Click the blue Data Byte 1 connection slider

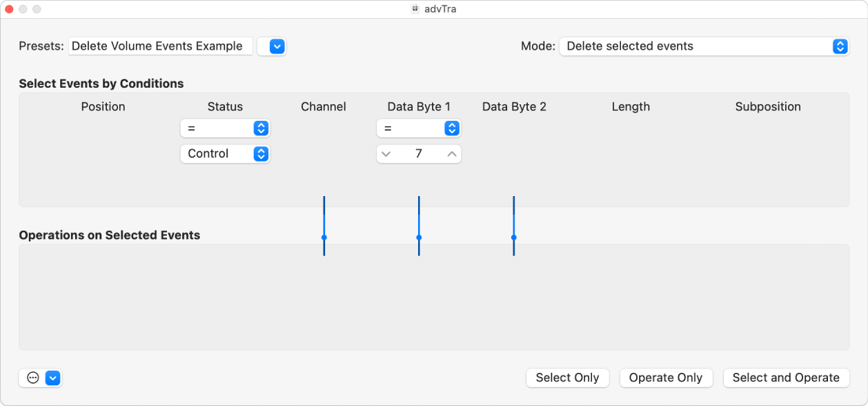coord(418,238)
